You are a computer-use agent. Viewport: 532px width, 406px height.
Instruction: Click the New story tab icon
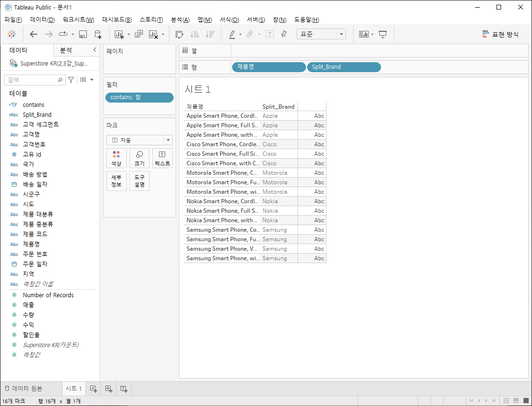(124, 389)
